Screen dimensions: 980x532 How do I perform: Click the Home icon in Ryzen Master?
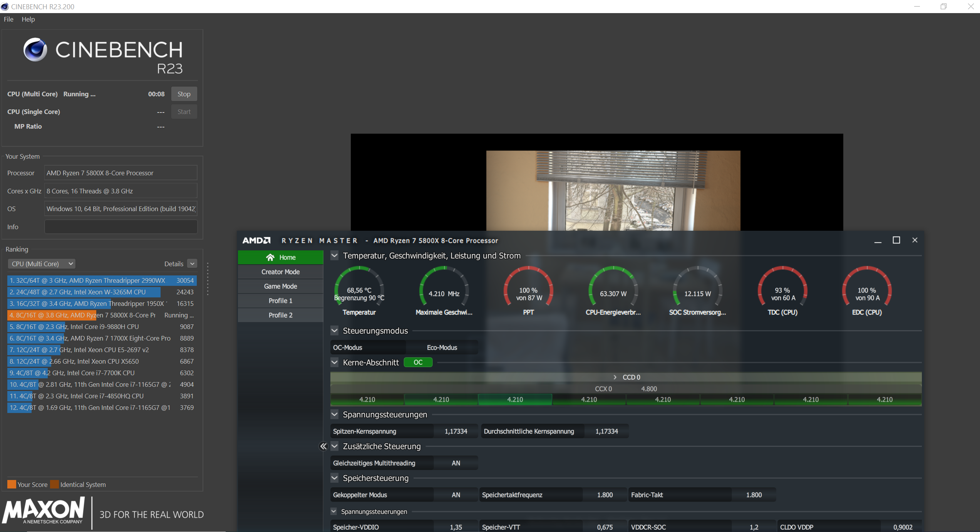pos(270,257)
